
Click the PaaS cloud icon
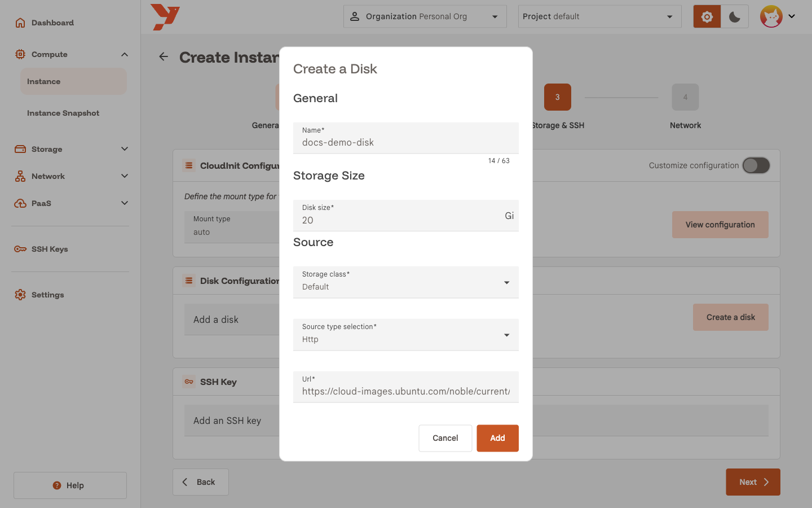tap(20, 203)
